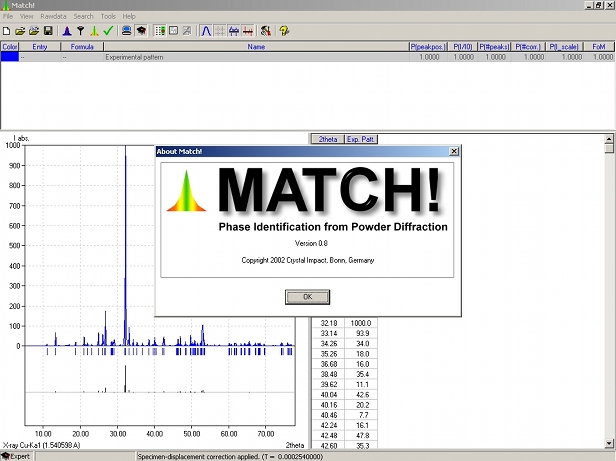Open options with the tools icon
Screen dimensions: 616x461
(x=266, y=31)
